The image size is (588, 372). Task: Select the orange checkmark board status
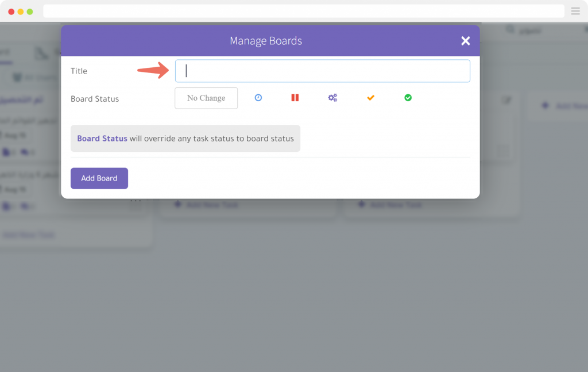[370, 98]
